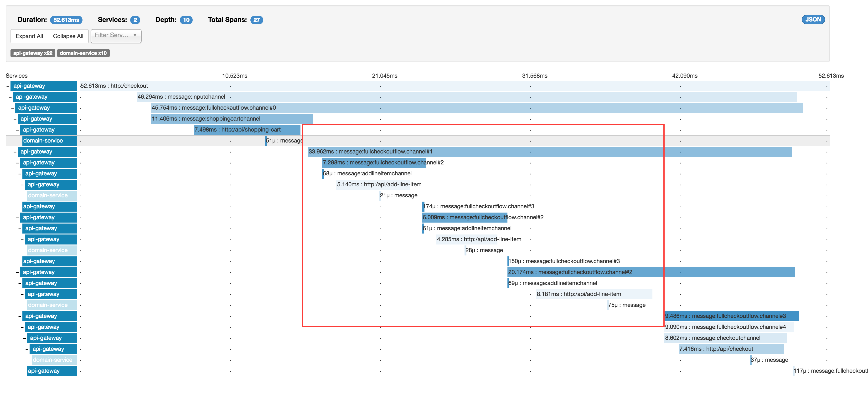
Task: Click Expand All button
Action: [x=29, y=36]
